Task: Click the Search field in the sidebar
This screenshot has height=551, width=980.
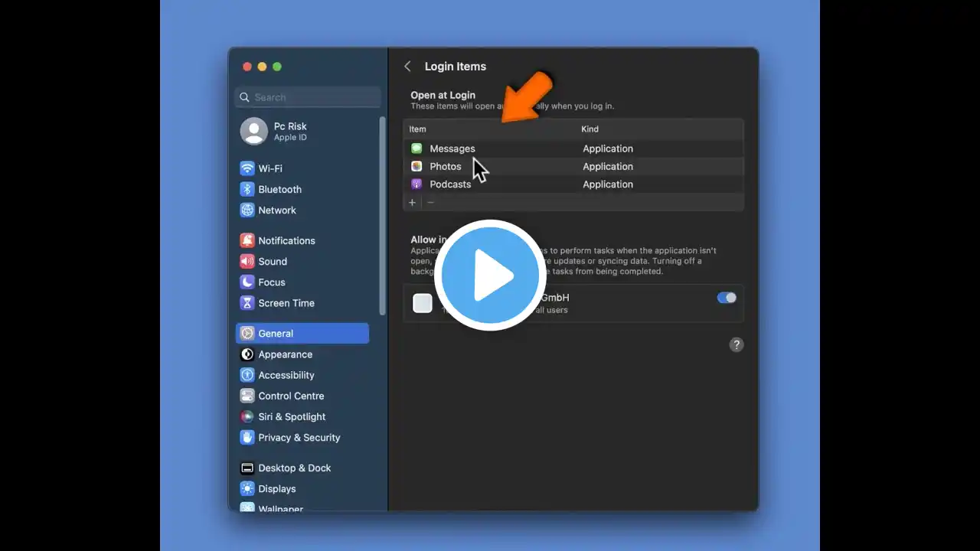Action: point(308,97)
